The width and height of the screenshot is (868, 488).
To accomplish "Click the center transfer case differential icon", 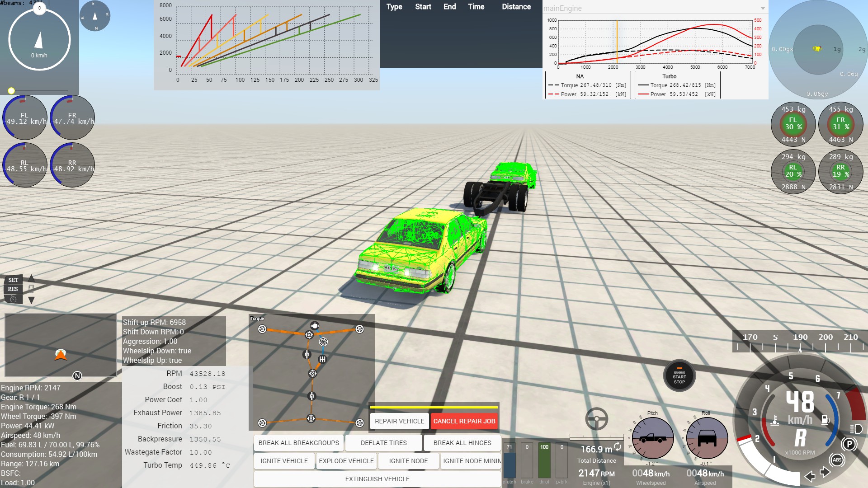I will click(312, 373).
